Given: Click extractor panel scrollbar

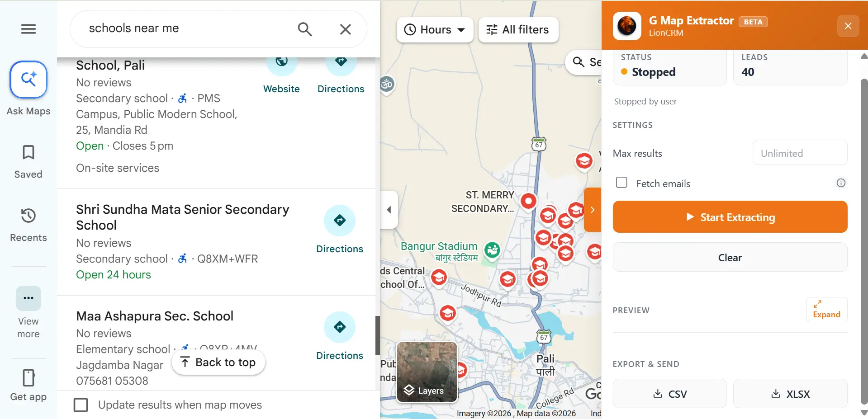Looking at the screenshot, I should (x=864, y=242).
